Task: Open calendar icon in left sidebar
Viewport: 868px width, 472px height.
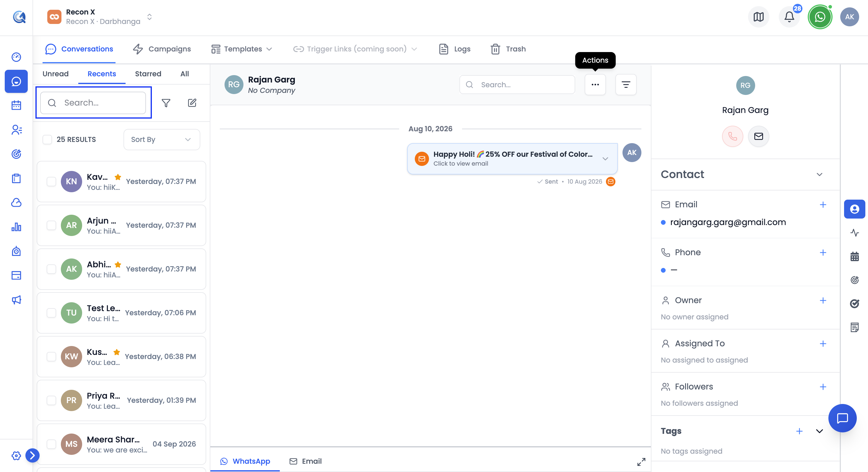Action: pyautogui.click(x=16, y=105)
